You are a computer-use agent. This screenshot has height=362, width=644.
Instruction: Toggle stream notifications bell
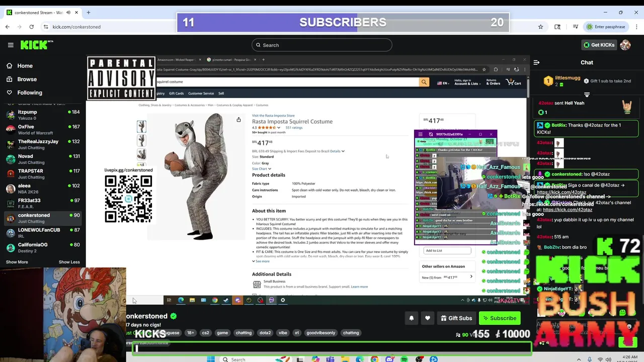[411, 318]
